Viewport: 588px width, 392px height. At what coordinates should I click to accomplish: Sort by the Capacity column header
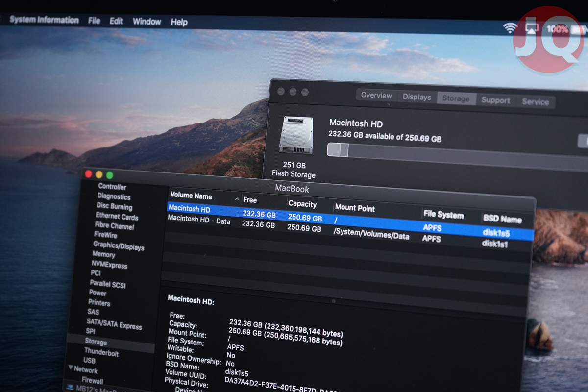point(302,204)
